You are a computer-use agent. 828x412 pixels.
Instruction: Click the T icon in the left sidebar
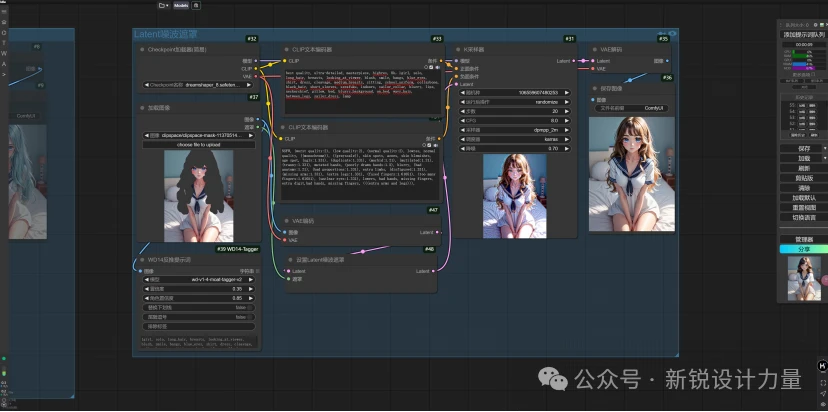[x=4, y=43]
